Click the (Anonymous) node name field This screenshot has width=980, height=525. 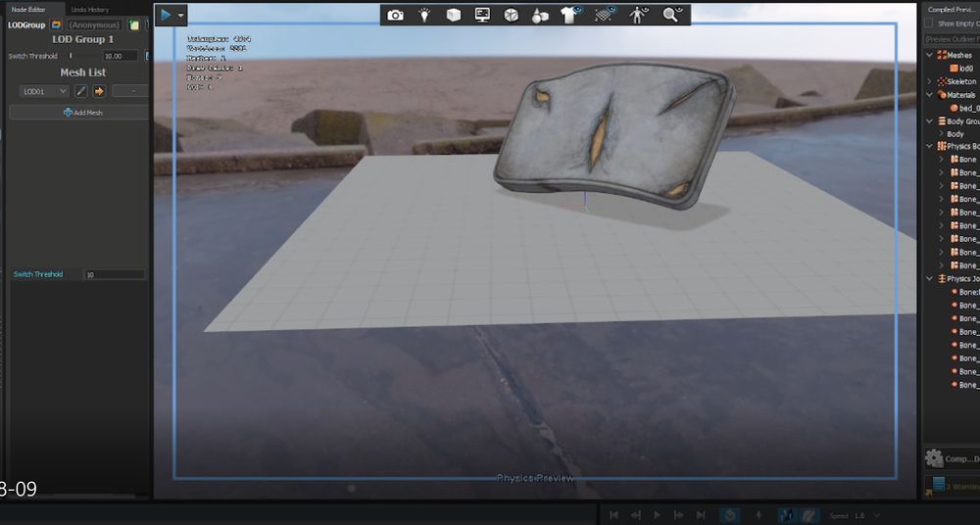click(x=94, y=25)
